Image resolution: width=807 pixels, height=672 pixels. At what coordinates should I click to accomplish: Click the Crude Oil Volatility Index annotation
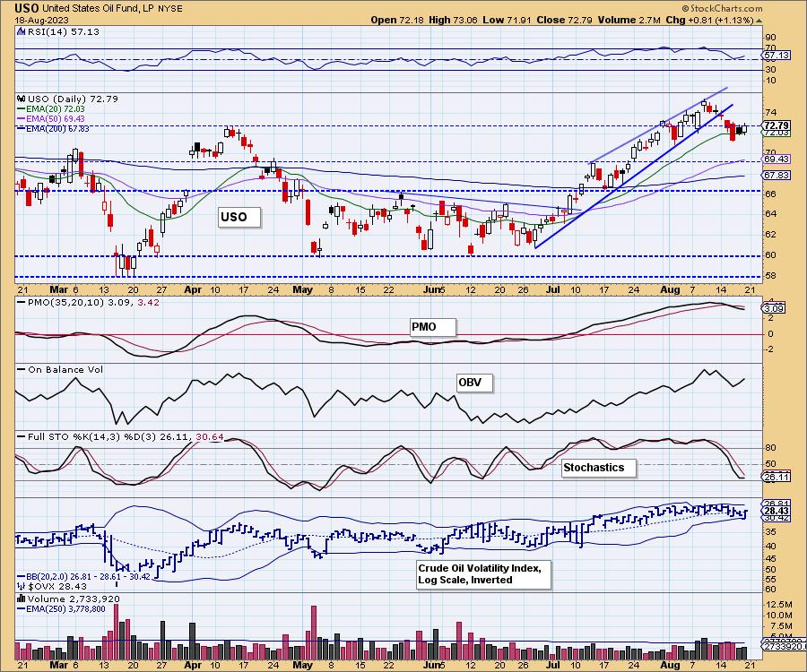[484, 574]
